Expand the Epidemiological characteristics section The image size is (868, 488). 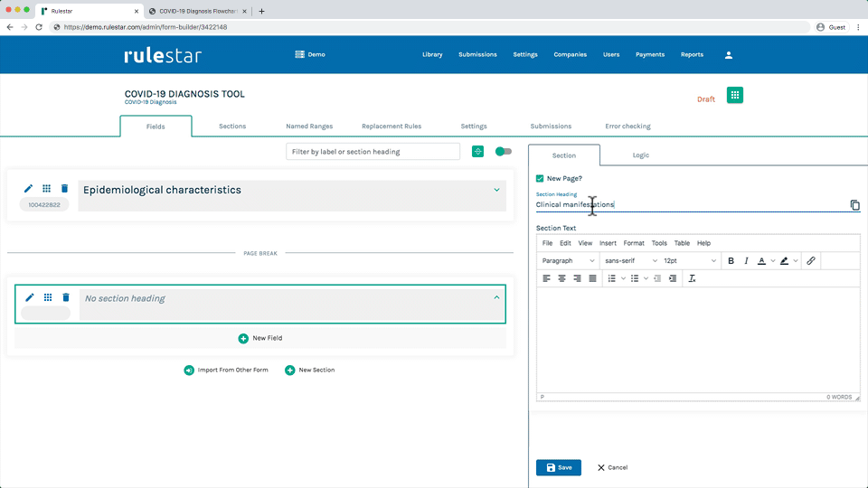496,190
